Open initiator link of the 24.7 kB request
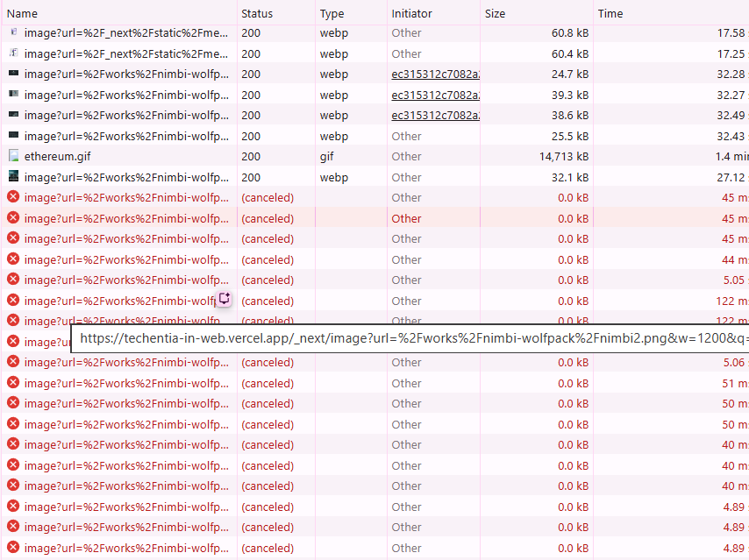Viewport: 749px width, 560px height. [x=435, y=74]
